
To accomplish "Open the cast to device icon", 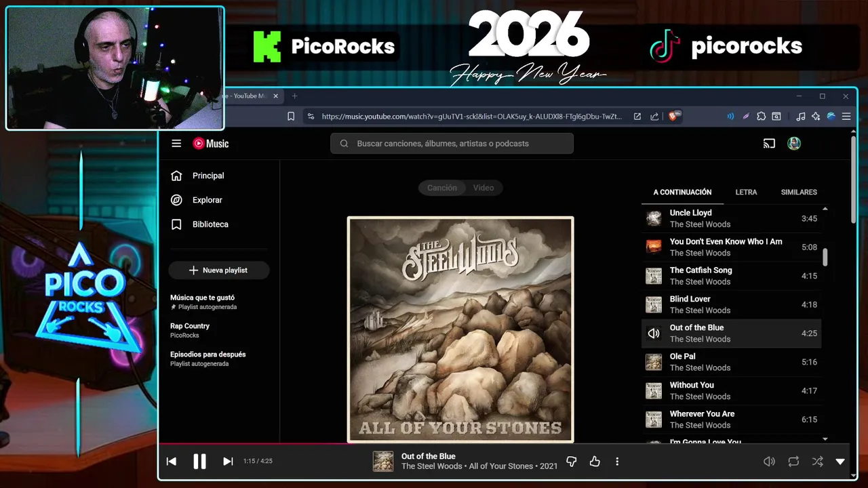I will 769,144.
